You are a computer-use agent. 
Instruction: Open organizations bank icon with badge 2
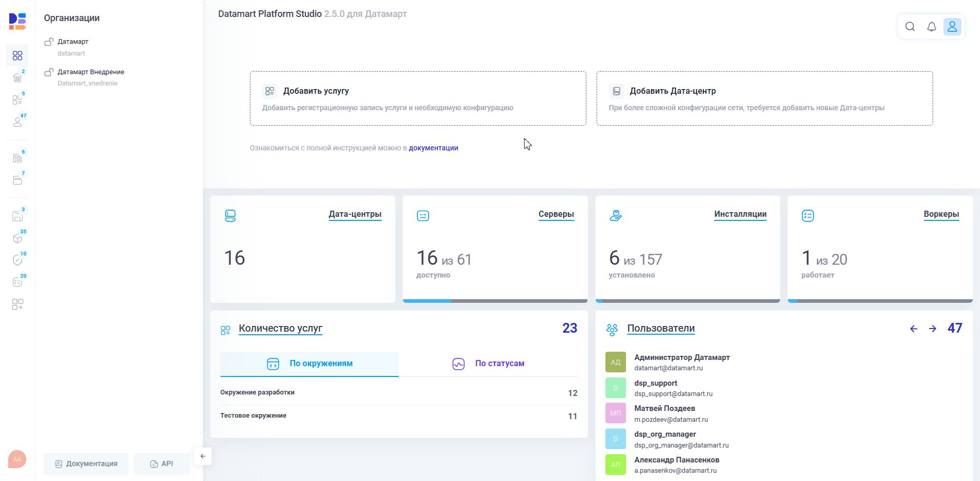tap(18, 78)
